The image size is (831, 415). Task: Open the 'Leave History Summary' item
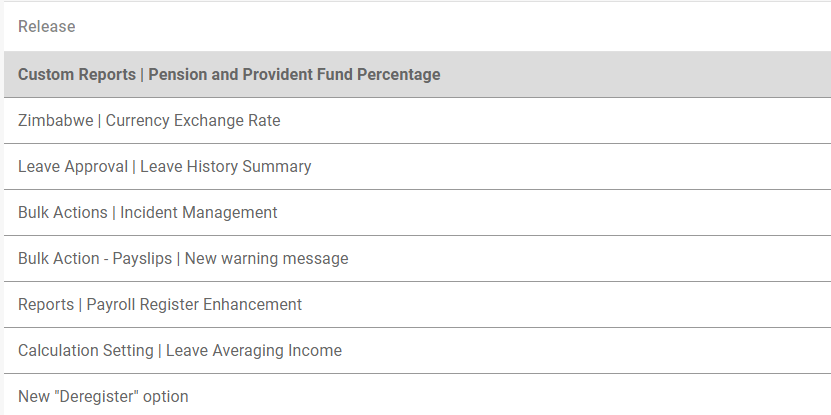click(x=225, y=167)
